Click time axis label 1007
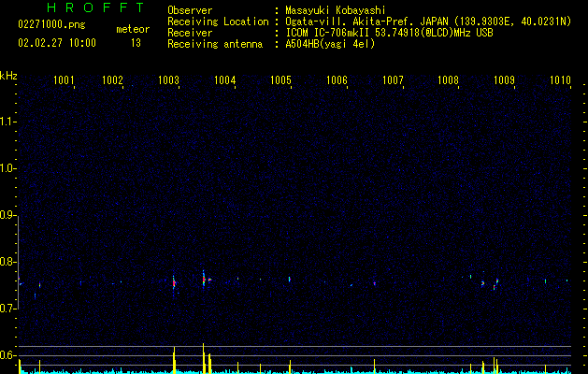 pos(393,80)
